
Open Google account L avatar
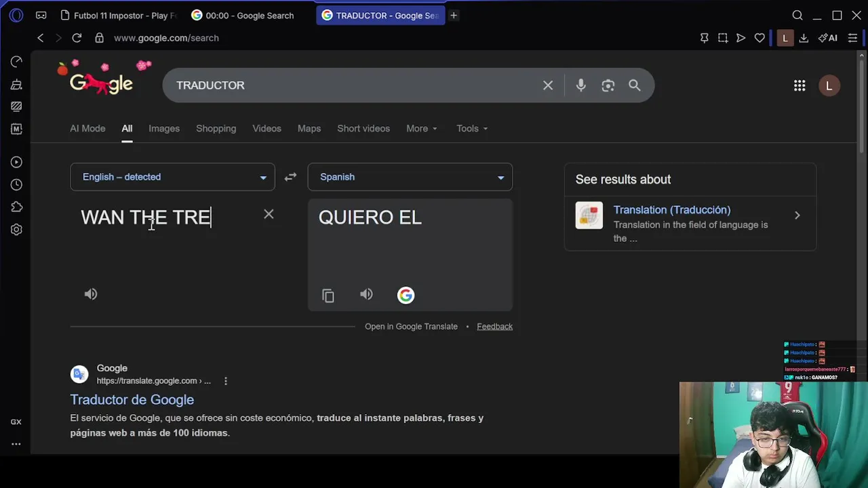tap(829, 85)
